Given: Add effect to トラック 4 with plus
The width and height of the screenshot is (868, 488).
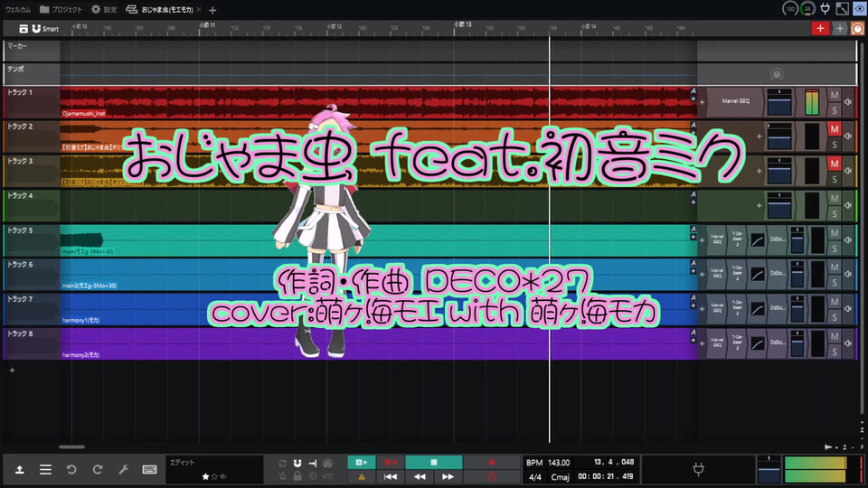Looking at the screenshot, I should click(x=759, y=205).
